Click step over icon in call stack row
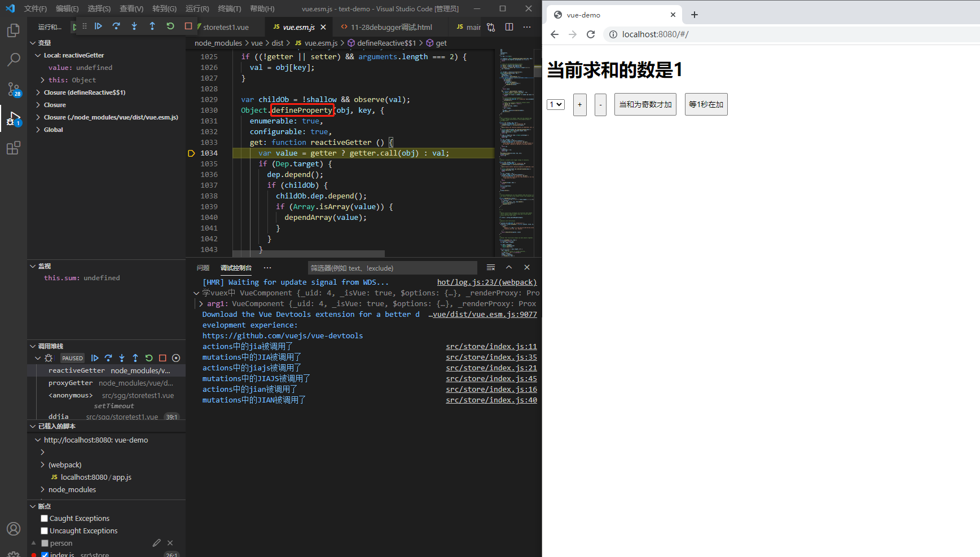This screenshot has height=557, width=980. click(x=108, y=358)
